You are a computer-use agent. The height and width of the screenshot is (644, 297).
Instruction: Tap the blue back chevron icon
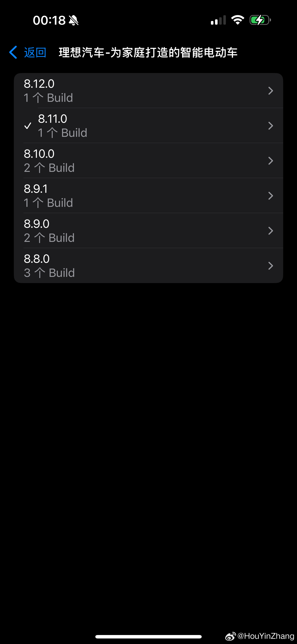[13, 52]
